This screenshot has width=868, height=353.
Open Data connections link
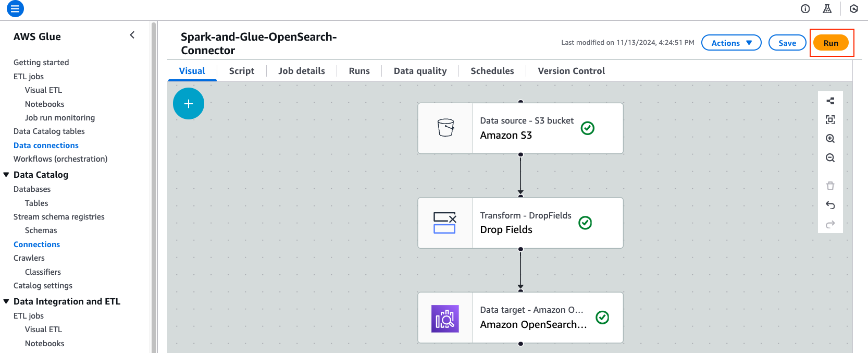tap(46, 145)
